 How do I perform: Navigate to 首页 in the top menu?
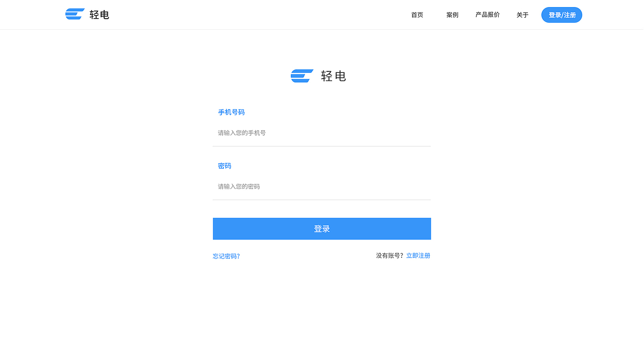coord(417,15)
